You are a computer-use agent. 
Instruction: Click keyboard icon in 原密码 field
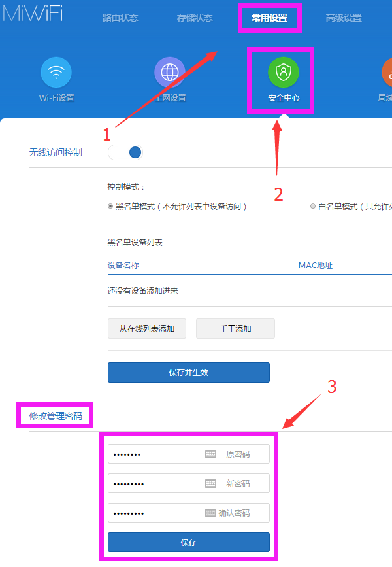[210, 454]
